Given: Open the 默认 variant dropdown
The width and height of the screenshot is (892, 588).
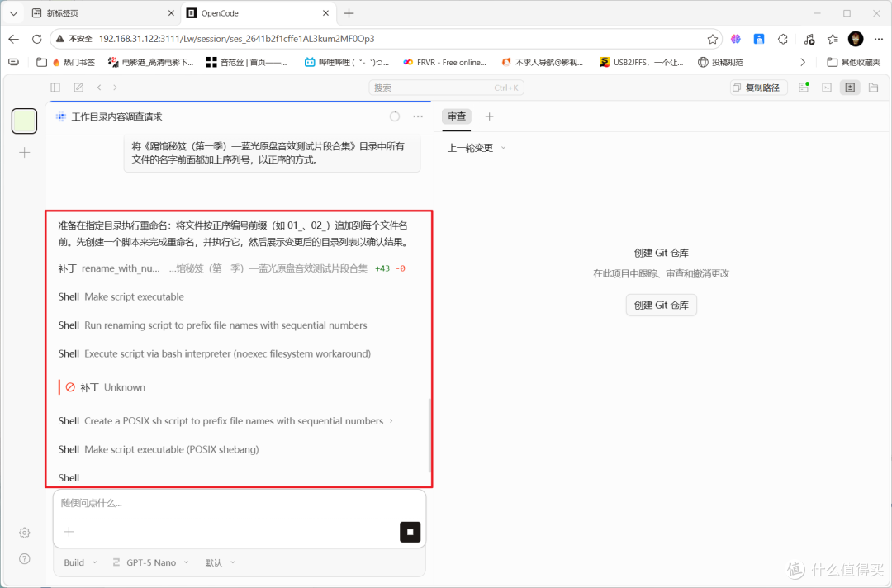Looking at the screenshot, I should [x=221, y=562].
